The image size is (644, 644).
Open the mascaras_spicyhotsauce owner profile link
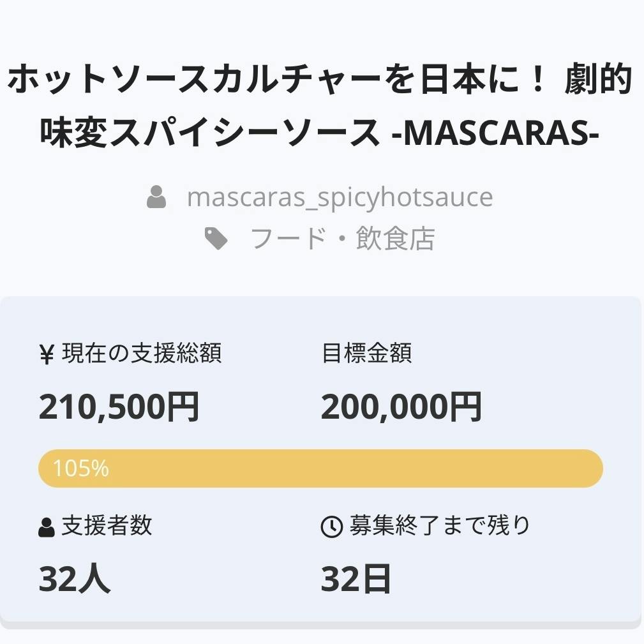[x=340, y=197]
